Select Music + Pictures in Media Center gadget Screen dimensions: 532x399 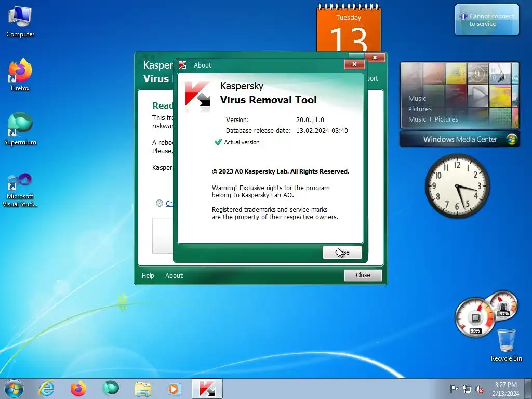click(x=433, y=119)
